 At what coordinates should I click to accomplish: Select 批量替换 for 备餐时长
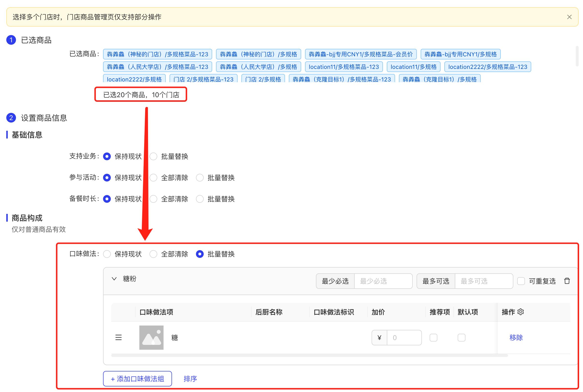pyautogui.click(x=200, y=199)
